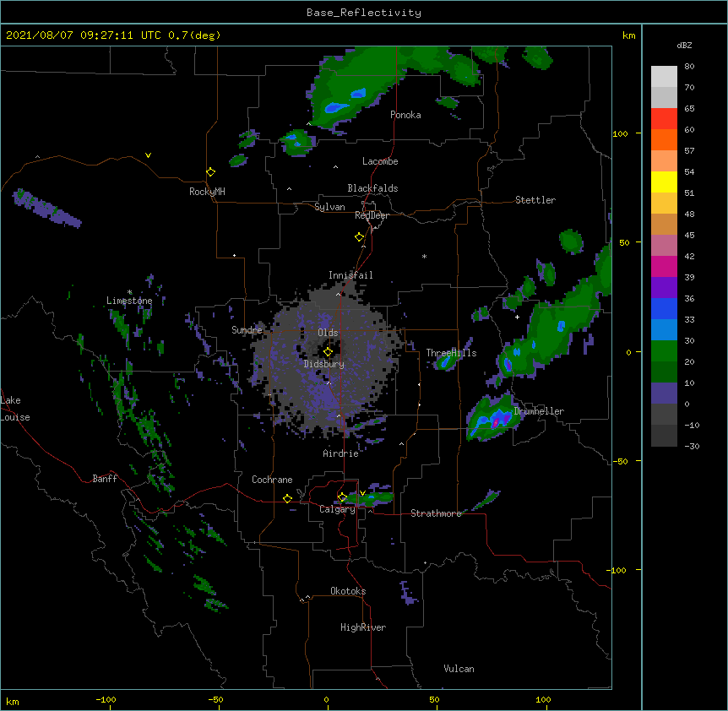This screenshot has width=728, height=711.
Task: Pick the white swatch between 70 and 80 dBZ
Action: click(x=664, y=77)
